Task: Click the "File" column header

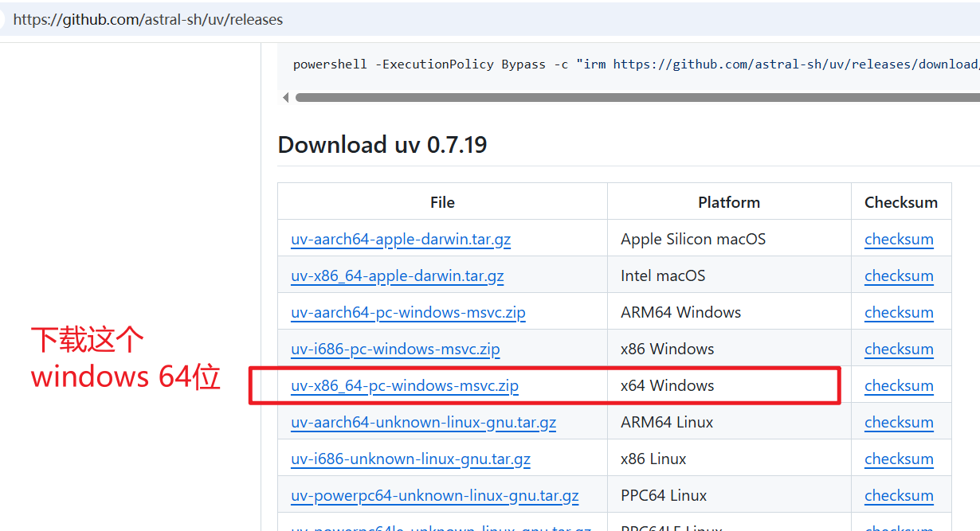Action: tap(442, 202)
